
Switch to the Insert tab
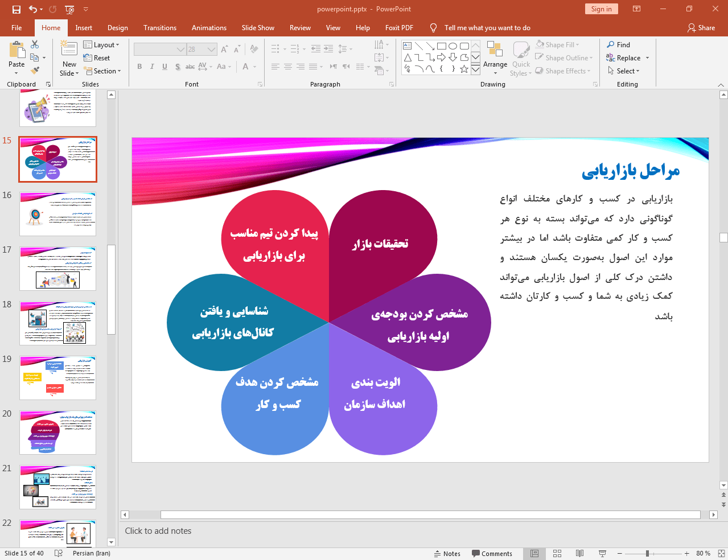coord(84,27)
